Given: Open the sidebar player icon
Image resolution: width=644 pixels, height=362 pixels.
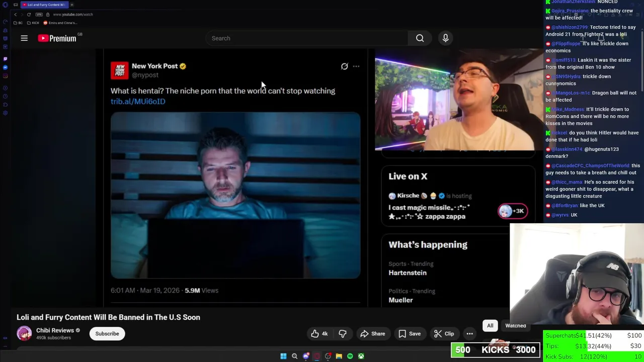Looking at the screenshot, I should coord(6,88).
